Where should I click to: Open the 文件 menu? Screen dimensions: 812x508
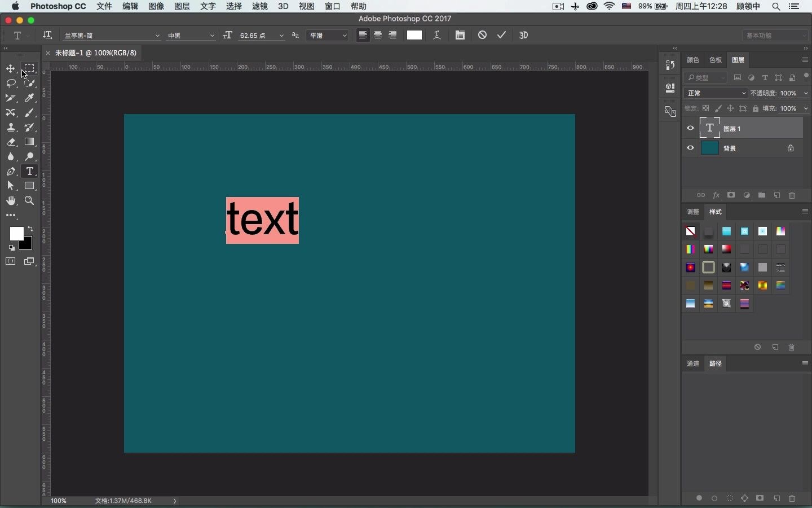(x=104, y=6)
